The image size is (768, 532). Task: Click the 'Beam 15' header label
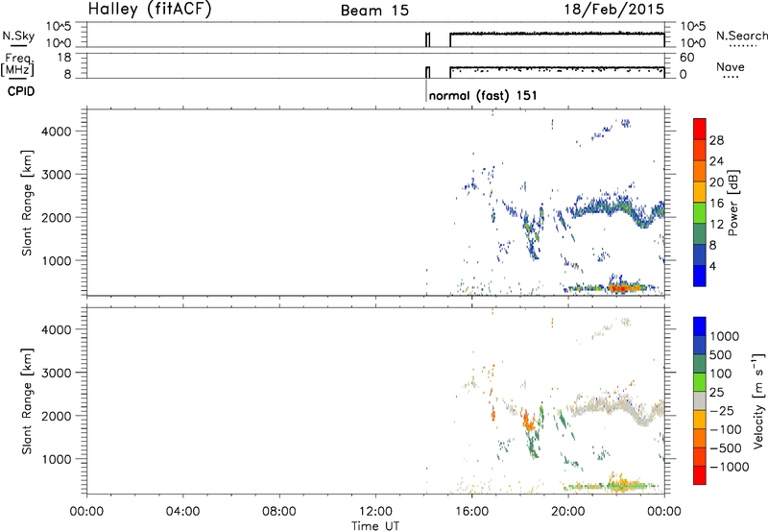point(374,11)
